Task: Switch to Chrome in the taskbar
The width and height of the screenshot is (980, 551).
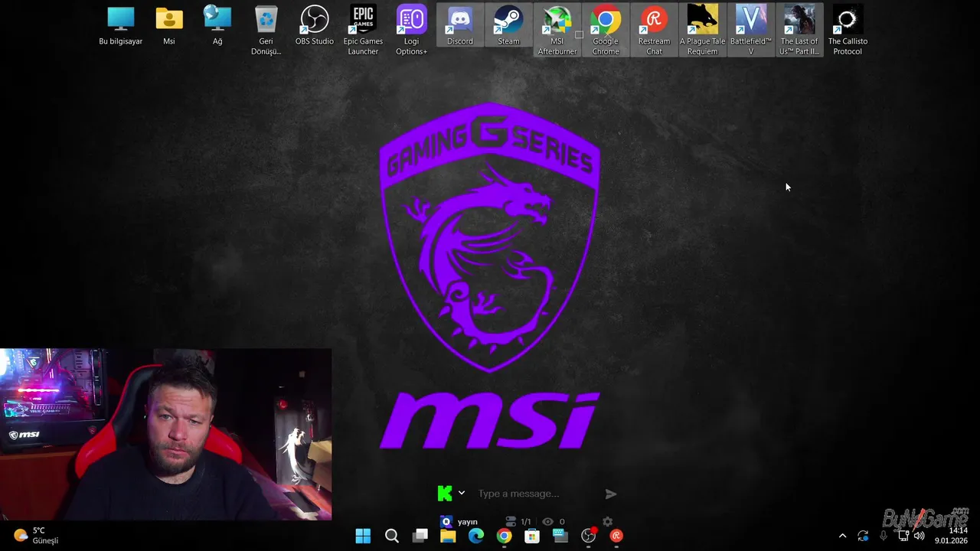Action: pos(504,536)
